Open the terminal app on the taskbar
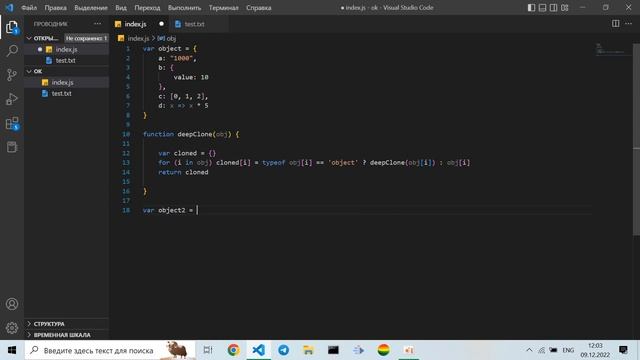Image resolution: width=640 pixels, height=360 pixels. [x=333, y=350]
